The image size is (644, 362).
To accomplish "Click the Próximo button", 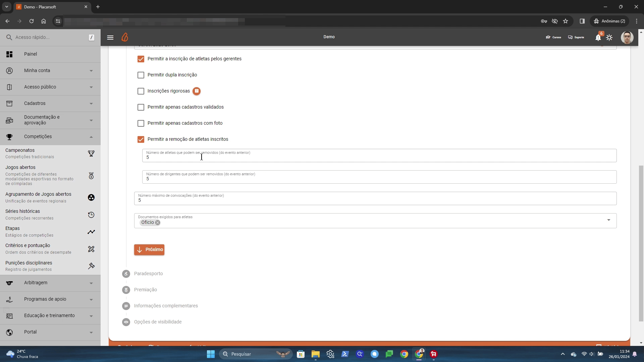I will [149, 250].
